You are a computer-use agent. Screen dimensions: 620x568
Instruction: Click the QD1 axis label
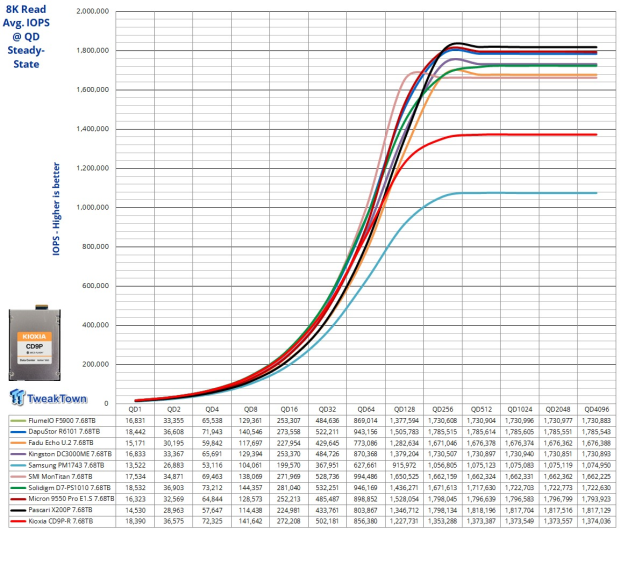[135, 409]
